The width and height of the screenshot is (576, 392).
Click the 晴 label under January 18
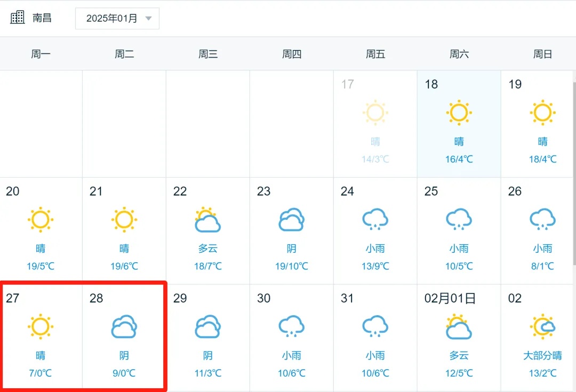click(x=459, y=141)
